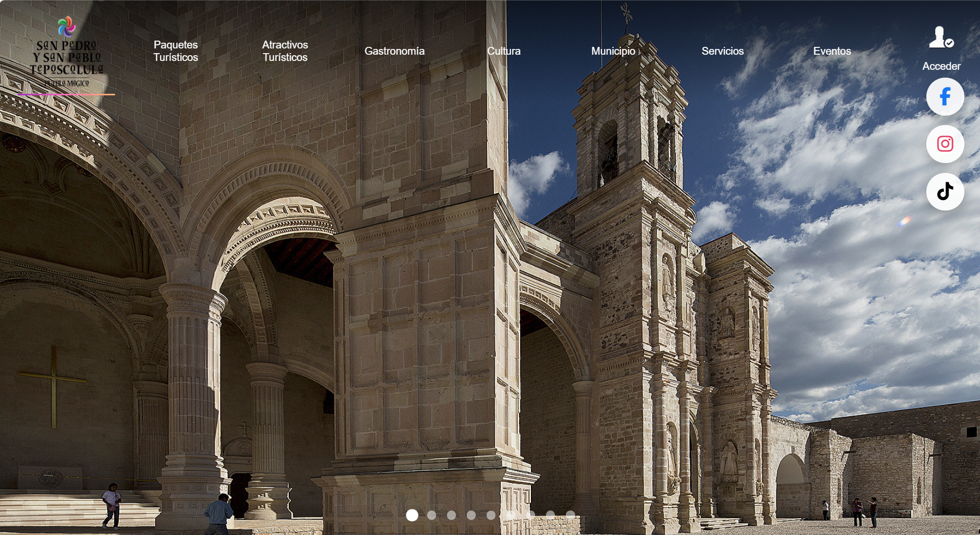Select the fourth carousel slide dot

coord(472,515)
